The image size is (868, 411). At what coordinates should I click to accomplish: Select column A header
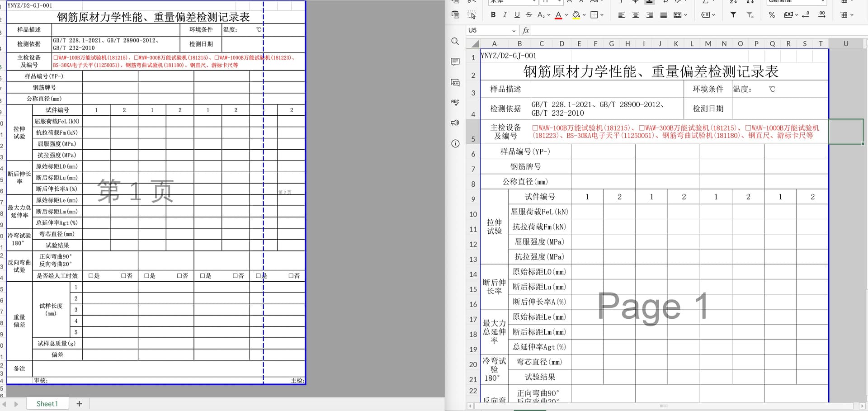pos(494,44)
